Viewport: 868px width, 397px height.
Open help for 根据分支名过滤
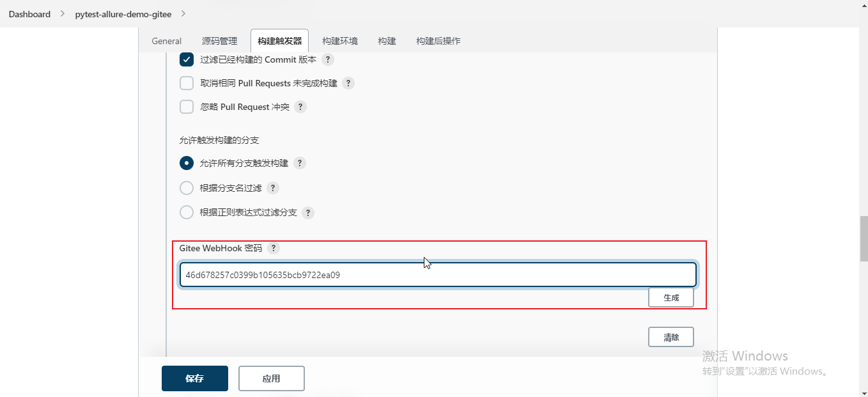(273, 188)
